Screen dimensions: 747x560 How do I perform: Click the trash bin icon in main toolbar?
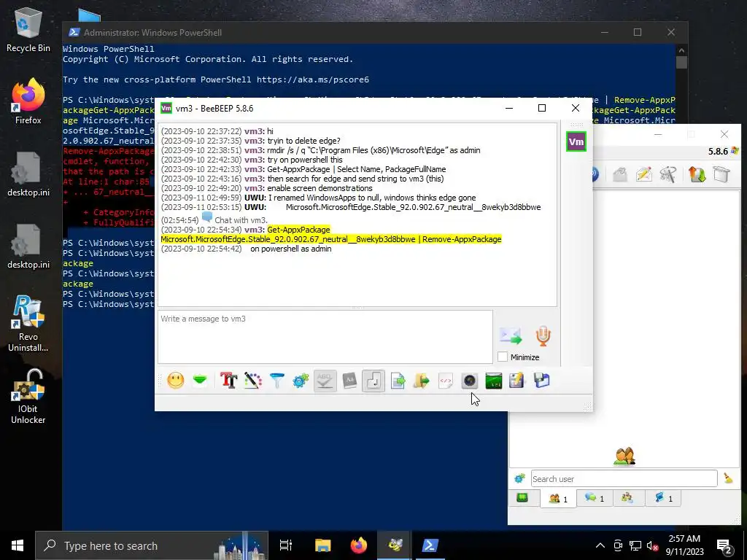(721, 174)
